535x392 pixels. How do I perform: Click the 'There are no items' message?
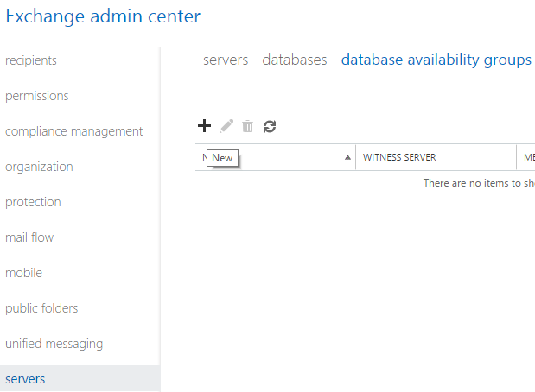tap(479, 183)
